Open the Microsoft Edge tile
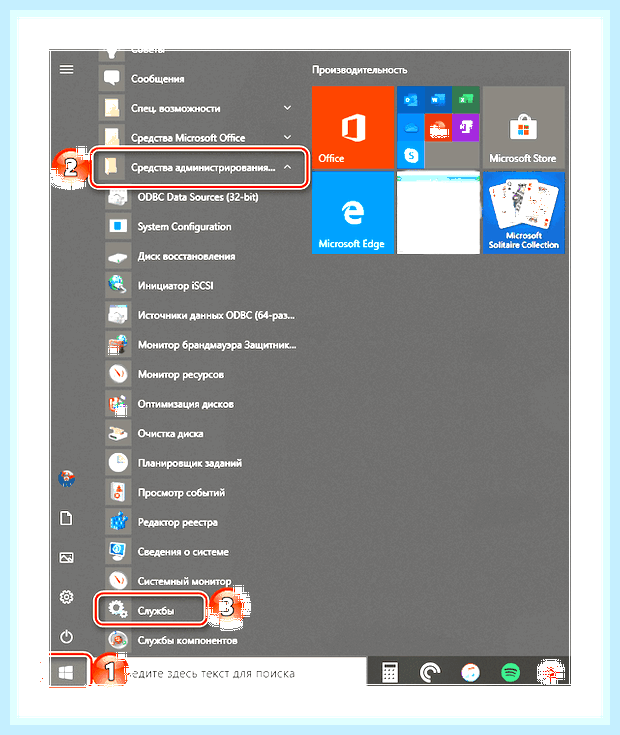 pyautogui.click(x=353, y=213)
